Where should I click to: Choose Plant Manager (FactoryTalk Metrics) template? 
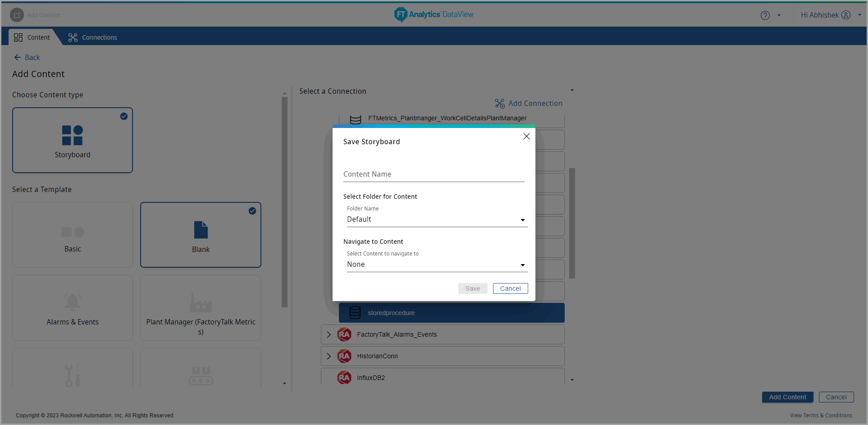(201, 308)
